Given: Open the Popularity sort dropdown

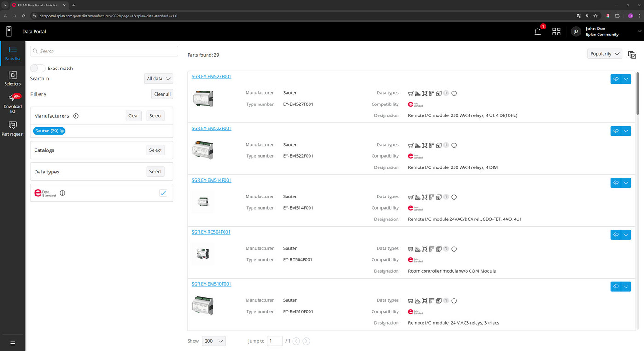Looking at the screenshot, I should pos(604,54).
